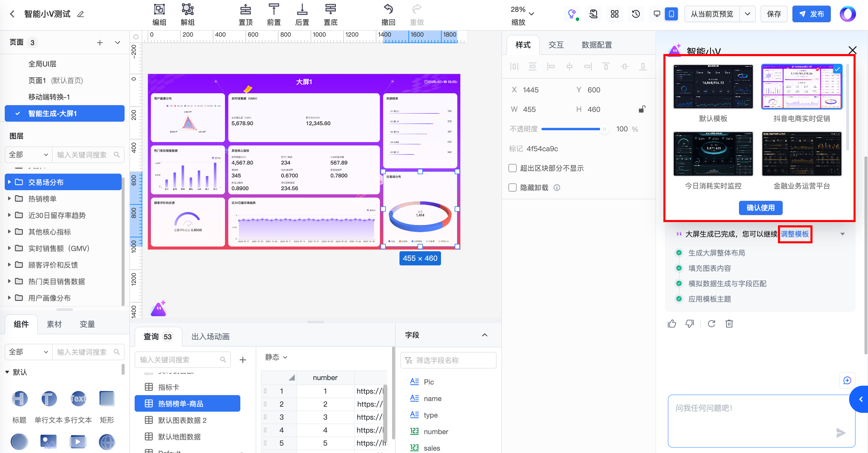Click the 置顶 bring-to-top icon

coord(245,10)
